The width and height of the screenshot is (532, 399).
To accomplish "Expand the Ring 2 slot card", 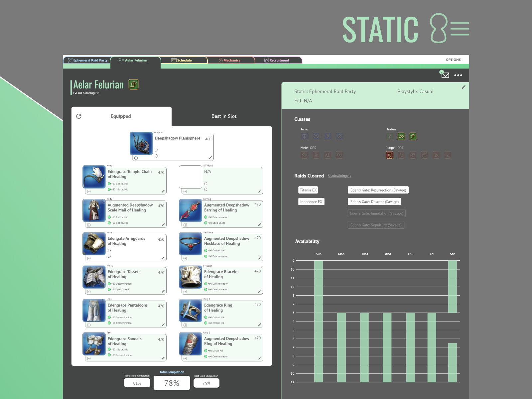I will [x=185, y=358].
